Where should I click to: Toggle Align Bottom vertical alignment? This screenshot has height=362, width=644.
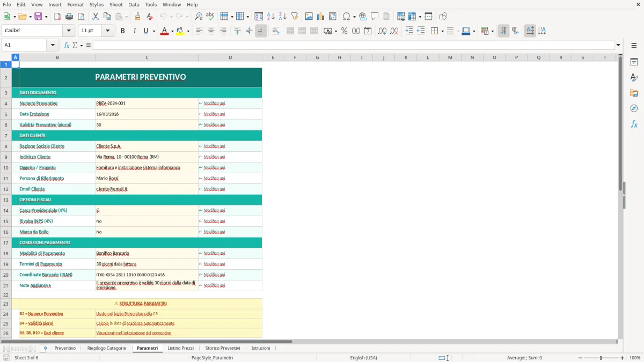[x=261, y=31]
